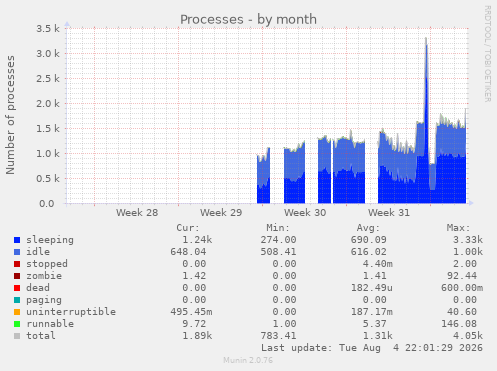Click idle current value '648.04'
497x371 pixels.
pos(188,252)
